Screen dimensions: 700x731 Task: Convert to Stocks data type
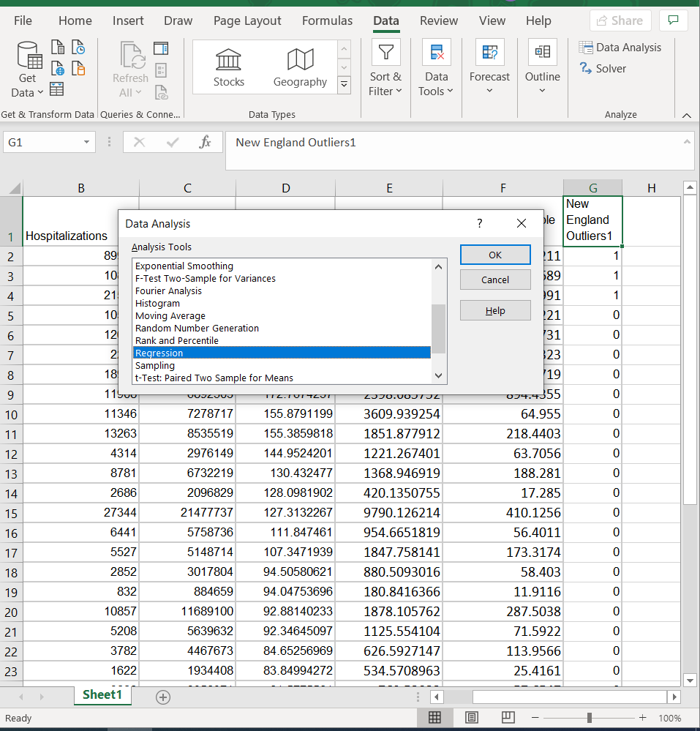pyautogui.click(x=228, y=68)
